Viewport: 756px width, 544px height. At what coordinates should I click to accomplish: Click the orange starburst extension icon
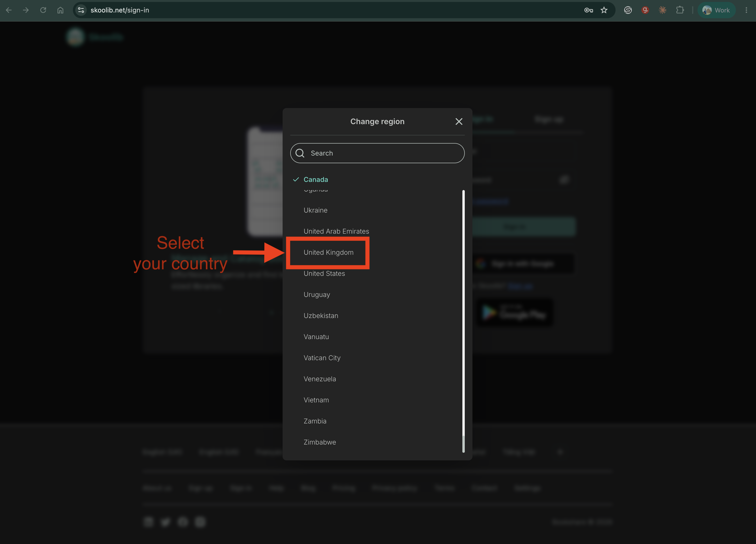(662, 10)
